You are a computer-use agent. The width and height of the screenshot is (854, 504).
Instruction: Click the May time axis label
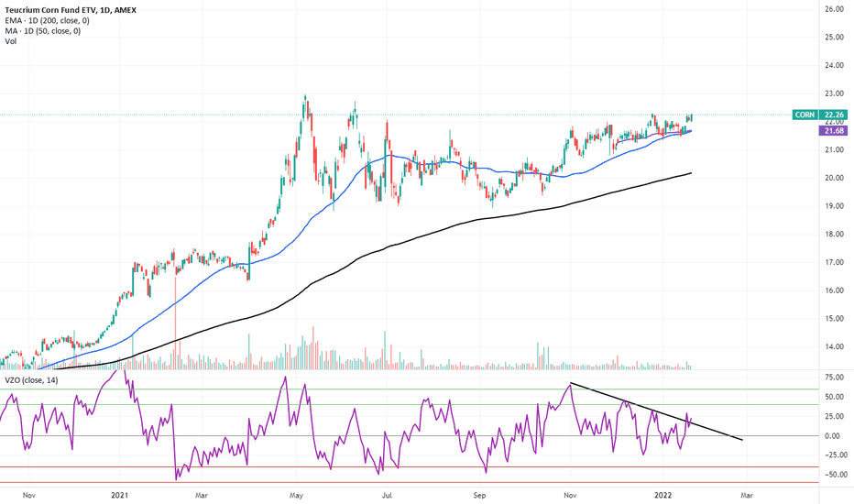coord(296,495)
